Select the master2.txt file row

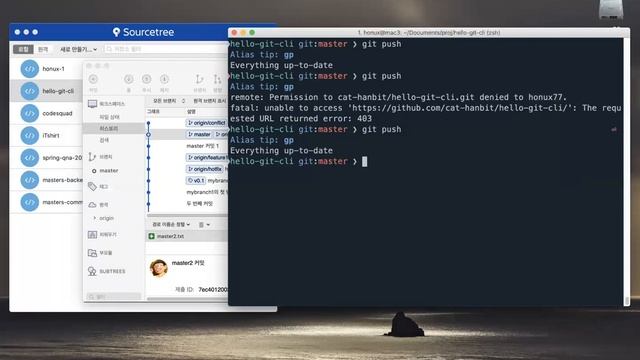(x=187, y=236)
